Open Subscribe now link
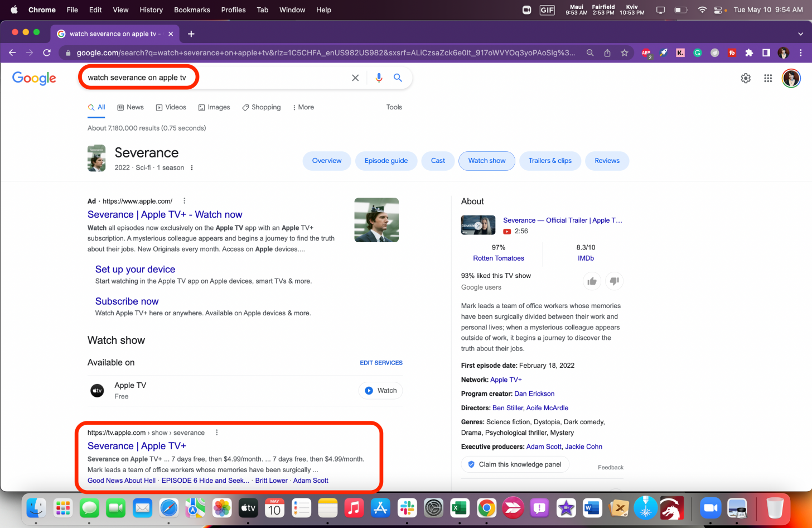This screenshot has height=528, width=812. (127, 301)
